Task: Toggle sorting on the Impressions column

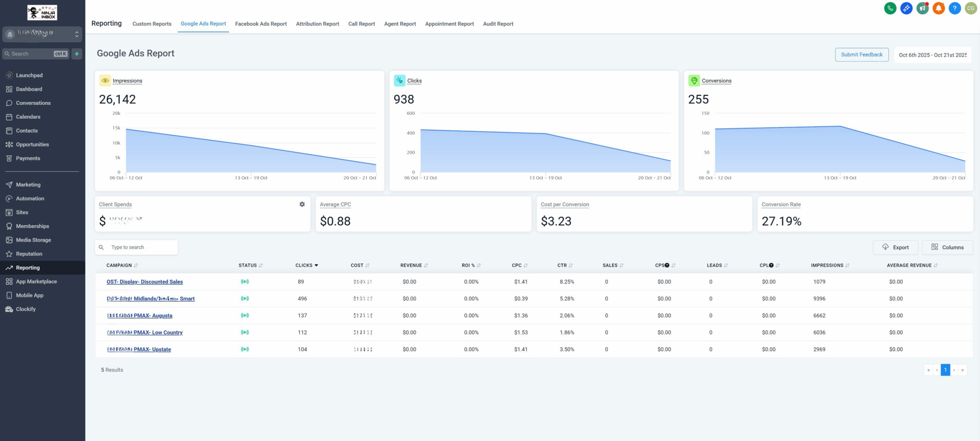Action: [x=847, y=265]
